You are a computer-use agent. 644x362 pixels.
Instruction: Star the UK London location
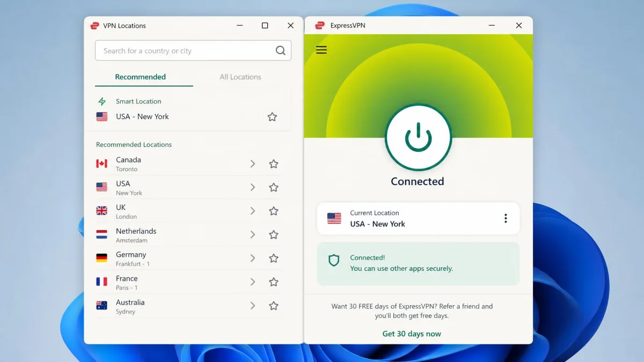click(274, 211)
